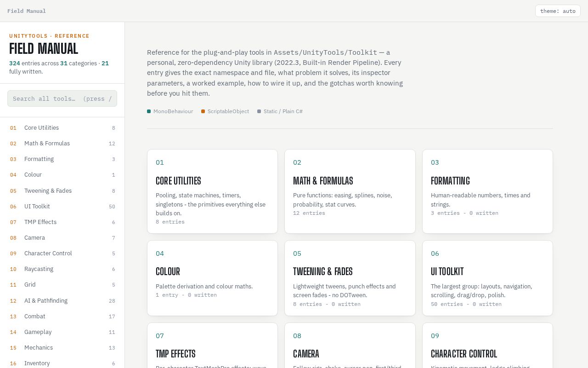
Task: Select Mechanics in the sidebar
Action: pos(62,348)
